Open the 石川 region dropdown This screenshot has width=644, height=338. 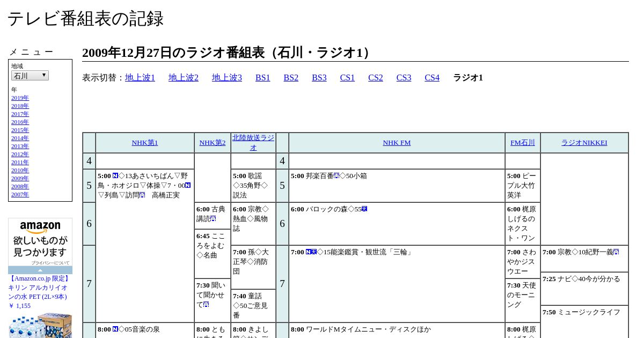30,76
